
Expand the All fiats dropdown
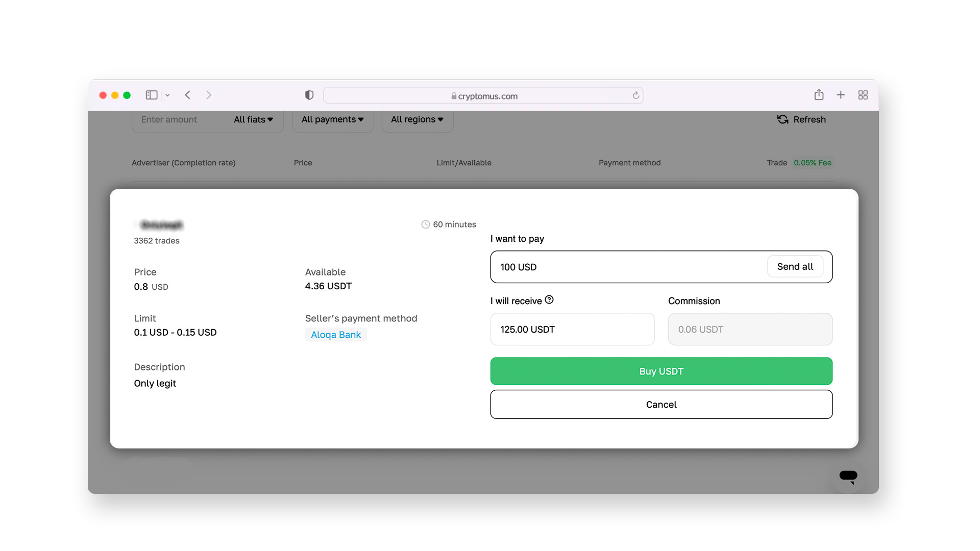click(253, 119)
